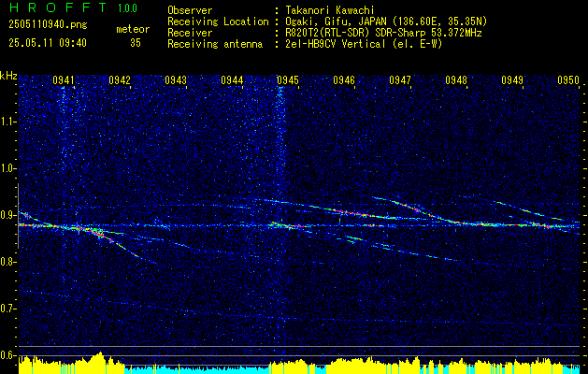588x374 pixels.
Task: Click version number 1.0.0
Action: point(127,8)
